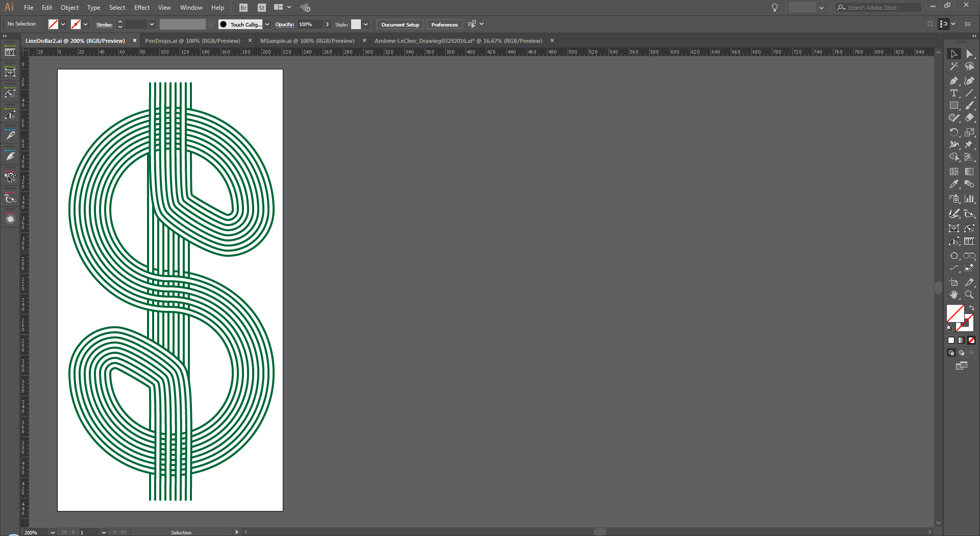Swap fill and stroke colors
980x536 pixels.
point(972,308)
